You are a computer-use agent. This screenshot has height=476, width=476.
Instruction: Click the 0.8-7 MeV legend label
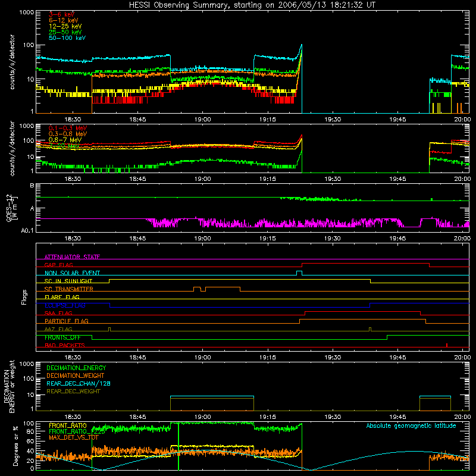pyautogui.click(x=65, y=140)
